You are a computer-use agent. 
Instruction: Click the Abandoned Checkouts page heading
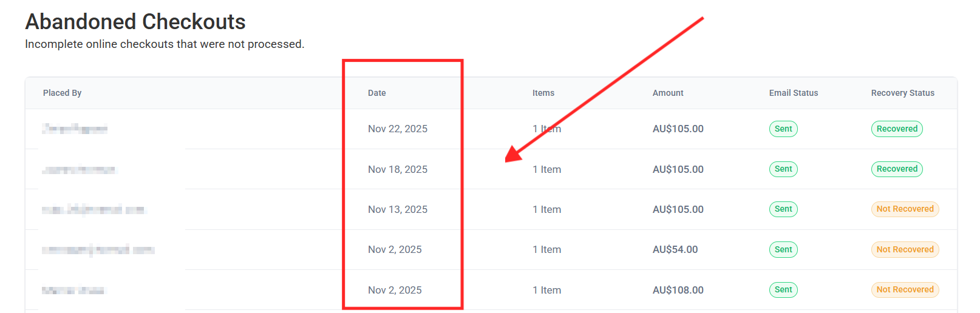(x=135, y=22)
